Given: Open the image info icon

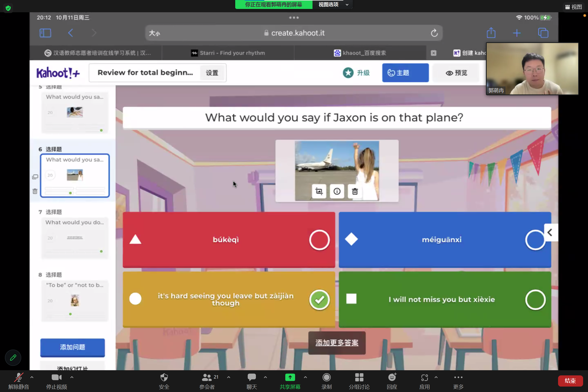Looking at the screenshot, I should click(337, 191).
